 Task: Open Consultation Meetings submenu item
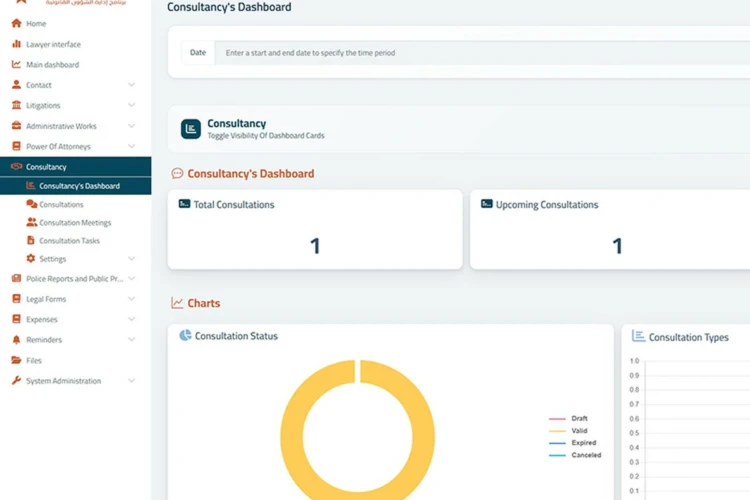click(x=76, y=222)
